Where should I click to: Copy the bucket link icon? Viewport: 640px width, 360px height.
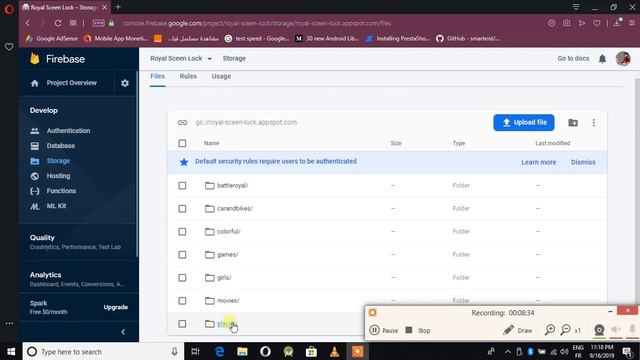tap(182, 122)
